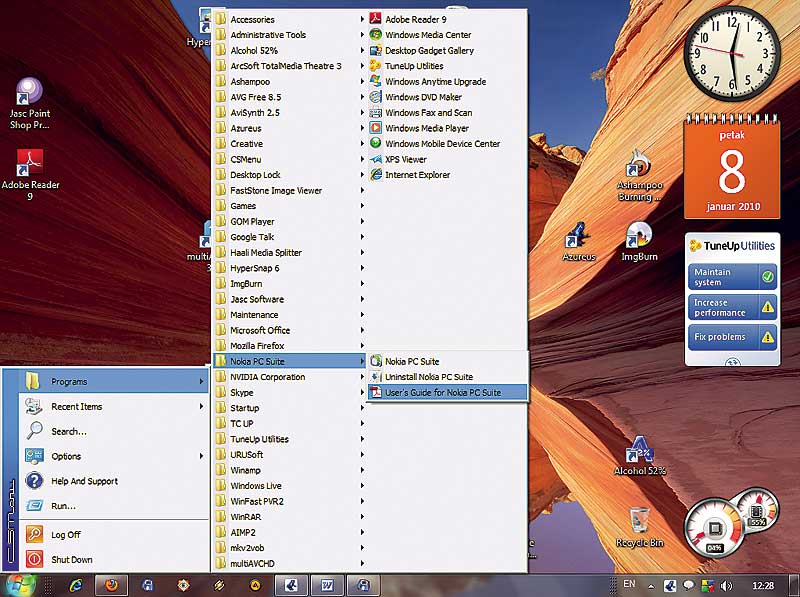The image size is (800, 597).
Task: Open the Word taskbar button
Action: 327,585
